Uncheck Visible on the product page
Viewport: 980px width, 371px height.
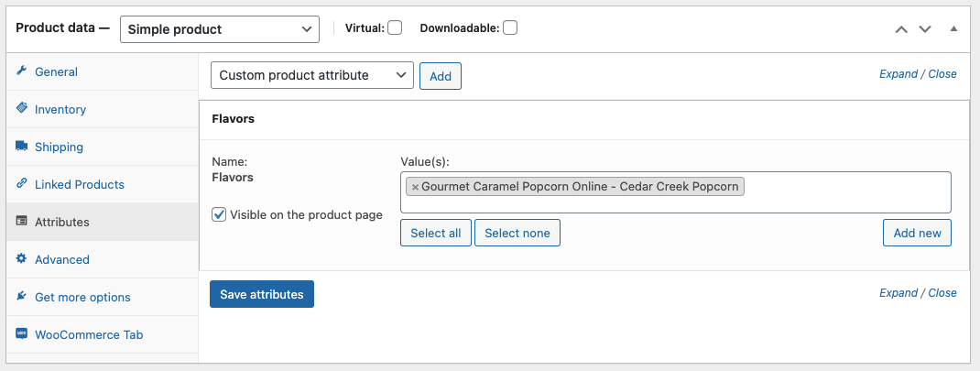[219, 214]
